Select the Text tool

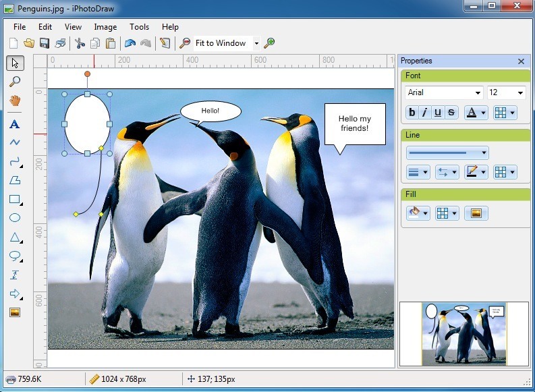(x=15, y=124)
